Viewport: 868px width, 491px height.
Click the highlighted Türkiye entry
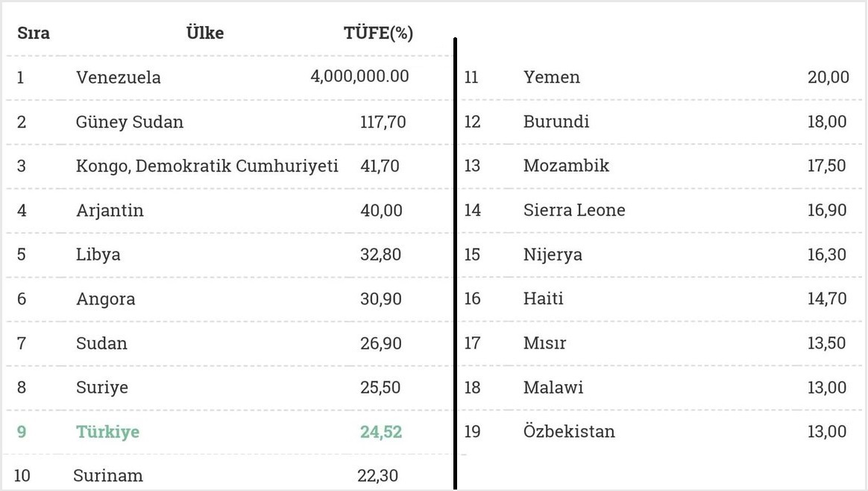[107, 432]
